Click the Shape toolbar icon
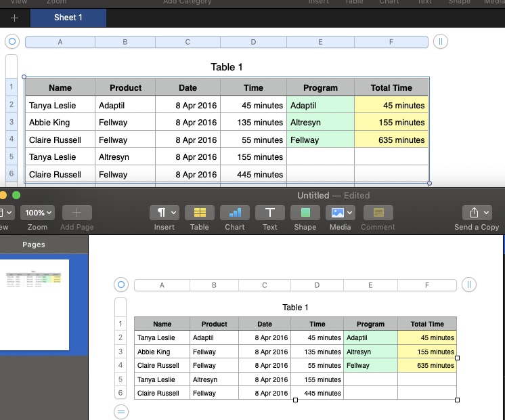Image resolution: width=505 pixels, height=420 pixels. coord(305,213)
